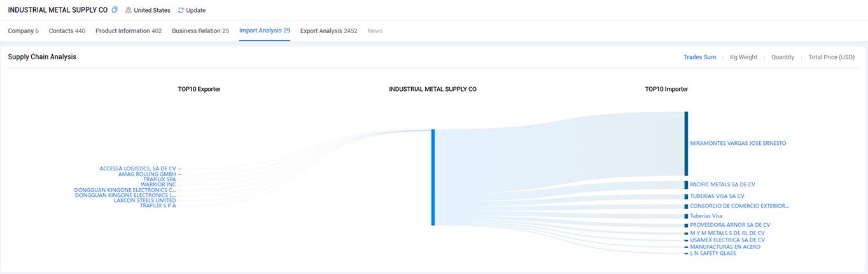Open the Company 6 tab
Image resolution: width=868 pixels, height=274 pixels.
24,31
